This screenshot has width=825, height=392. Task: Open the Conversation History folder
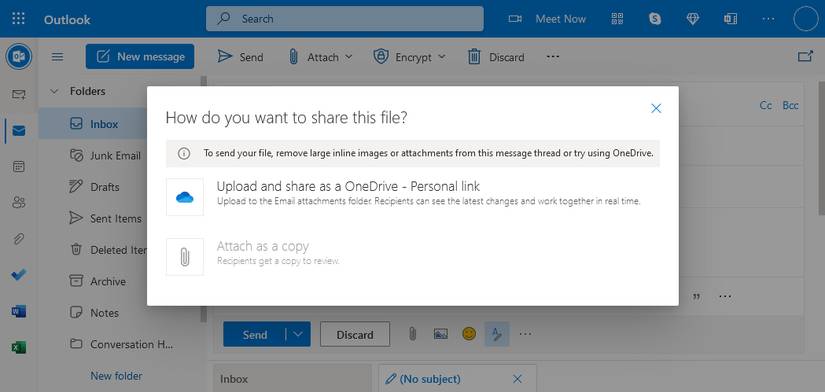coord(121,344)
